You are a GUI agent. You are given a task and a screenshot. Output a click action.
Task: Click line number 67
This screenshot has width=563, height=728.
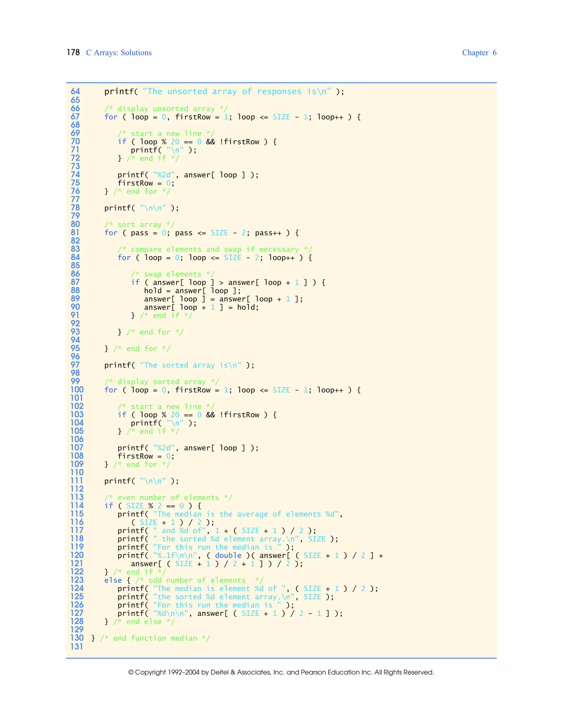coord(75,116)
